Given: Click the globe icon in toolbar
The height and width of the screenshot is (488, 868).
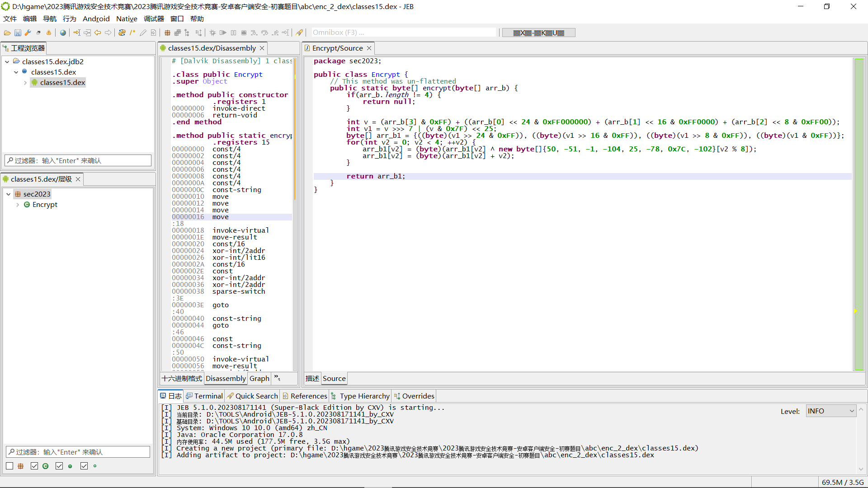Looking at the screenshot, I should (x=63, y=33).
